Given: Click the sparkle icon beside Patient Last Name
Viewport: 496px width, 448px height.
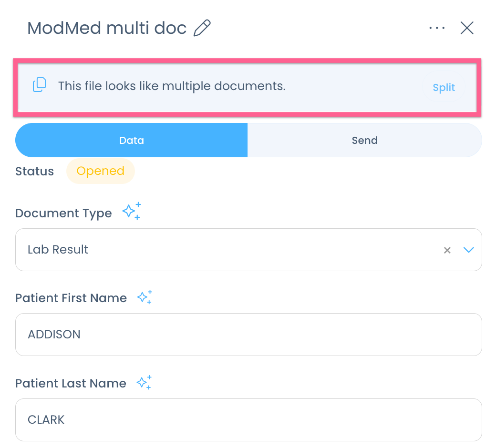Looking at the screenshot, I should [x=144, y=382].
